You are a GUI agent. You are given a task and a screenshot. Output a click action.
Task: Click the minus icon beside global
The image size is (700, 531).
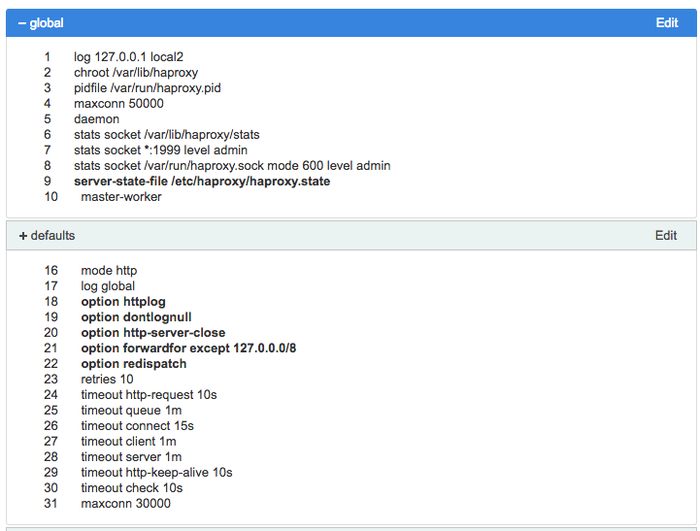point(22,23)
